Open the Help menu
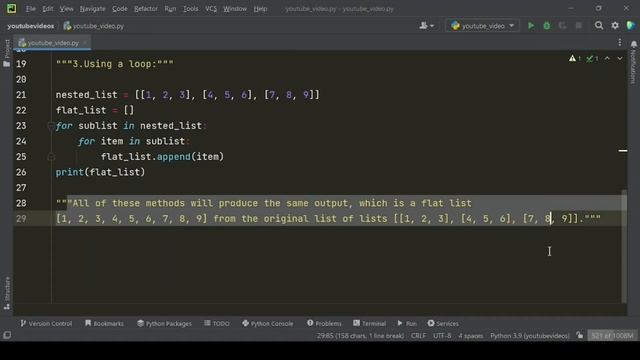Viewport: 640px width, 360px height. coord(260,9)
